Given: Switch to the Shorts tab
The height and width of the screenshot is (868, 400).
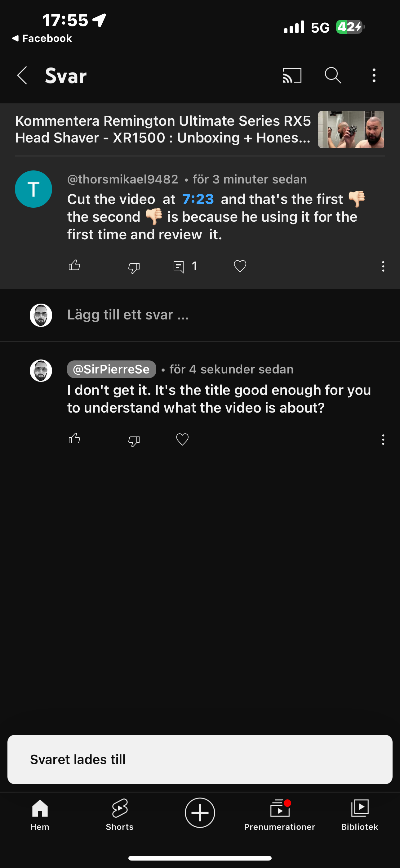Looking at the screenshot, I should 119,814.
